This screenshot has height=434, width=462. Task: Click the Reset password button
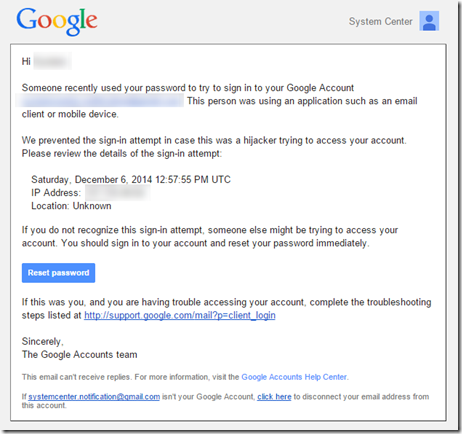pos(58,273)
